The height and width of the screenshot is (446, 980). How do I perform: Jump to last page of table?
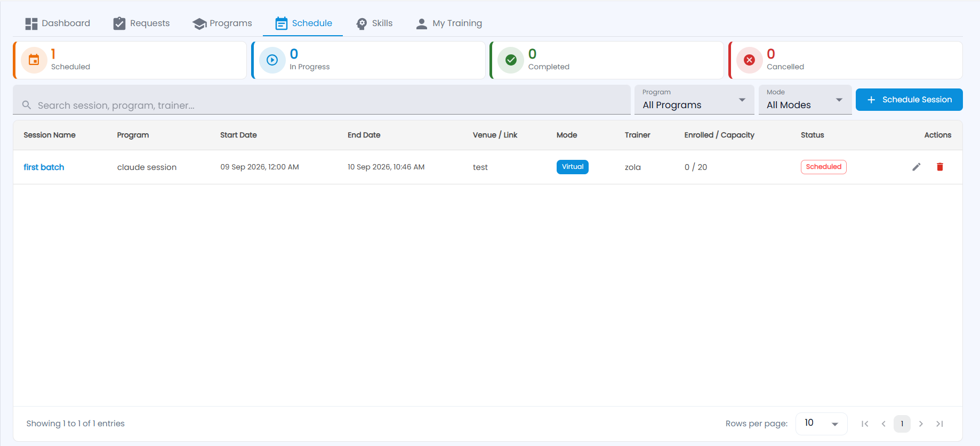point(939,424)
